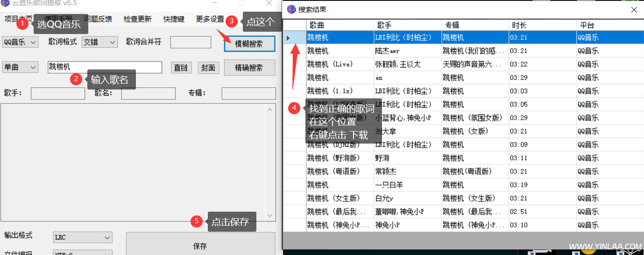The image size is (644, 255).
Task: Open the 问题反馈 menu
Action: click(x=98, y=19)
